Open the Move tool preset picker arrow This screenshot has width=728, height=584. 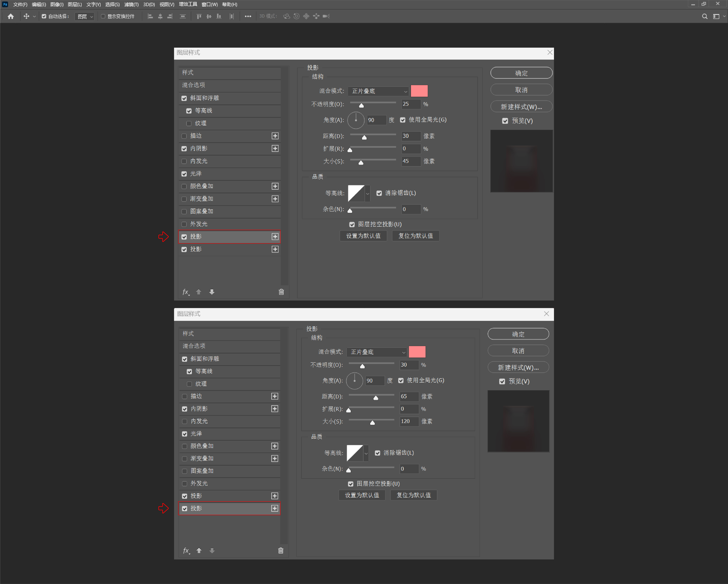point(34,16)
